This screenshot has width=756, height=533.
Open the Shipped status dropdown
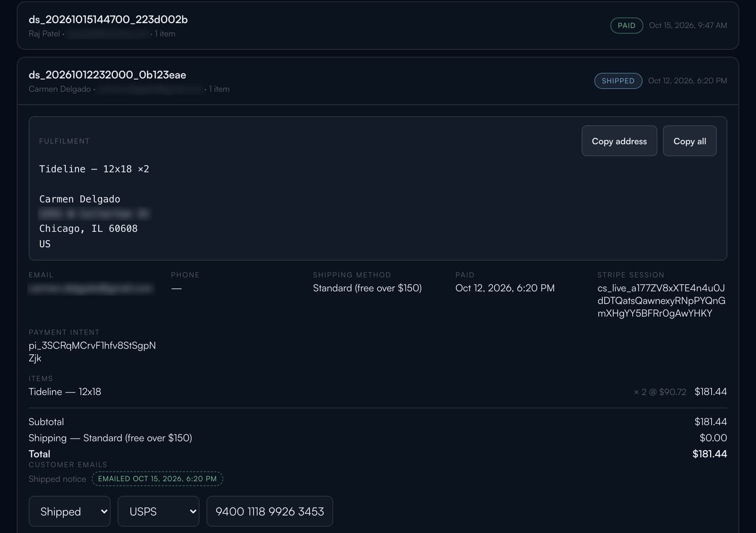click(69, 511)
